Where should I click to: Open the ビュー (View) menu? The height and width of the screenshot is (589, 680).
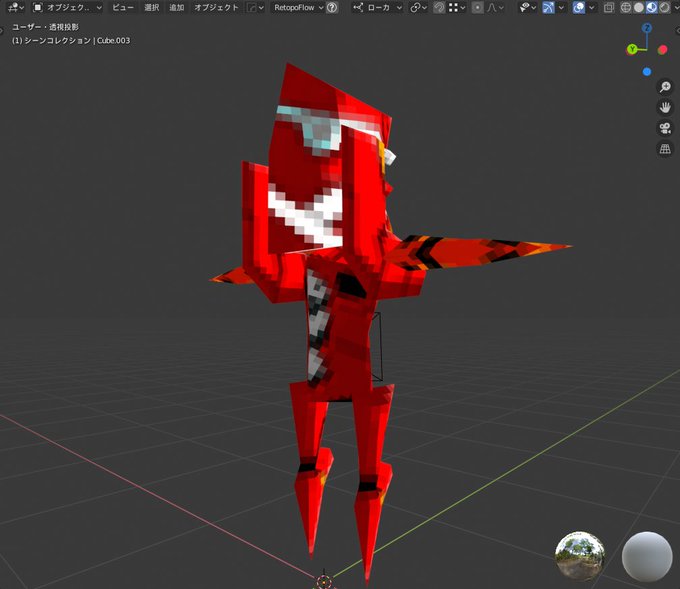tap(123, 7)
